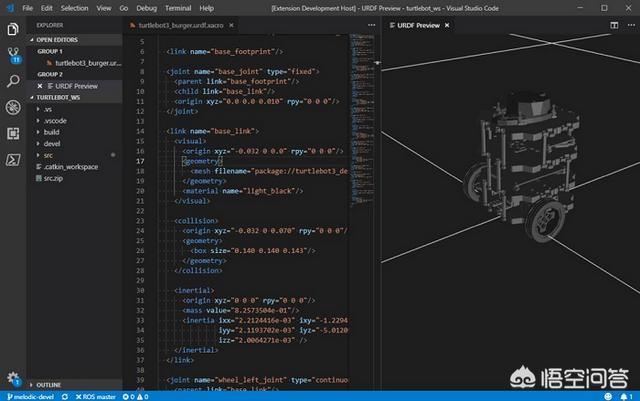Close URDF Preview in open editors list
640x401 pixels.
tap(38, 86)
